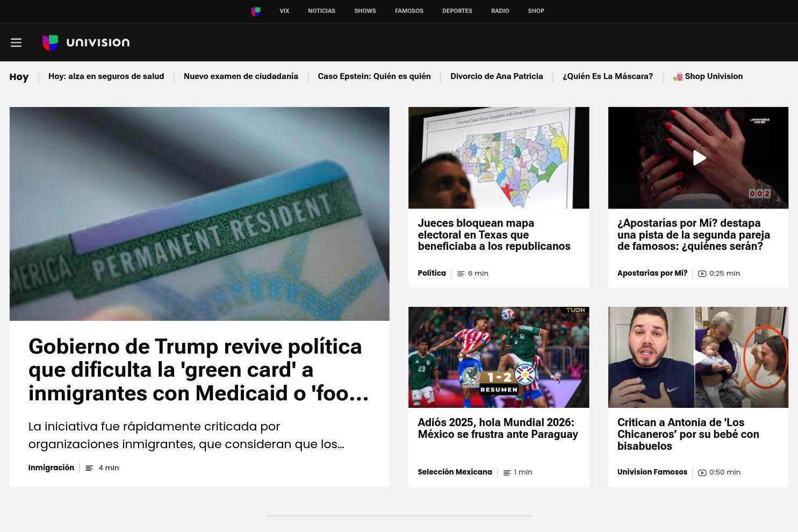Click the article icon beside 6 min
This screenshot has height=532, width=798.
tap(461, 274)
